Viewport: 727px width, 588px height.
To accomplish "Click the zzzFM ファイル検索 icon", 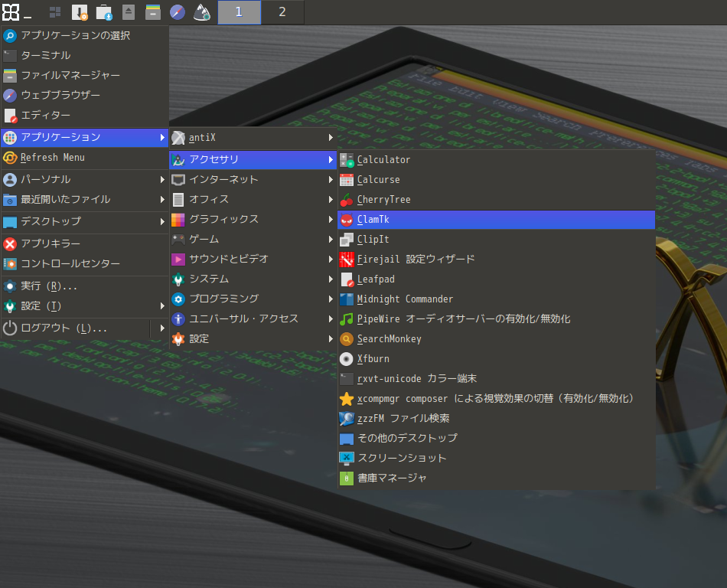I will pos(347,419).
